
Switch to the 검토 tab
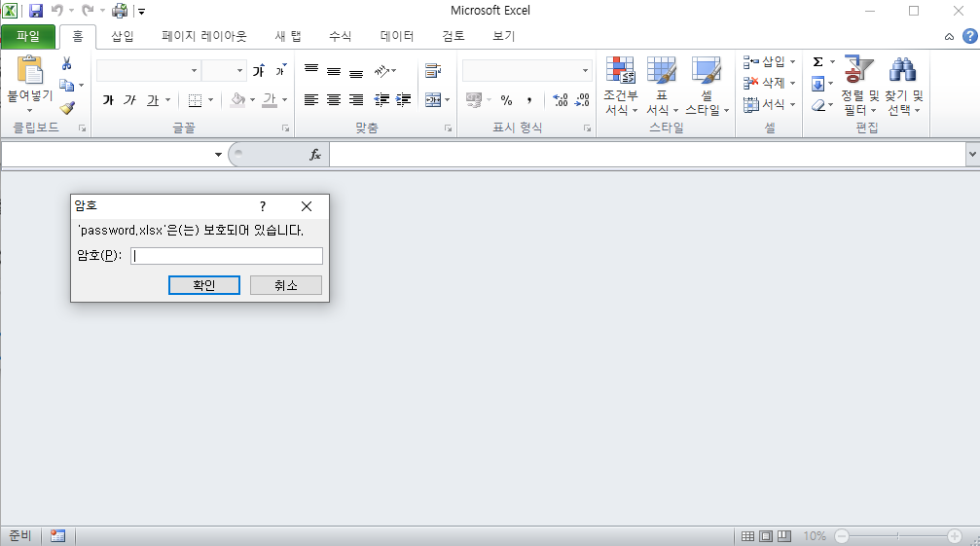[454, 36]
